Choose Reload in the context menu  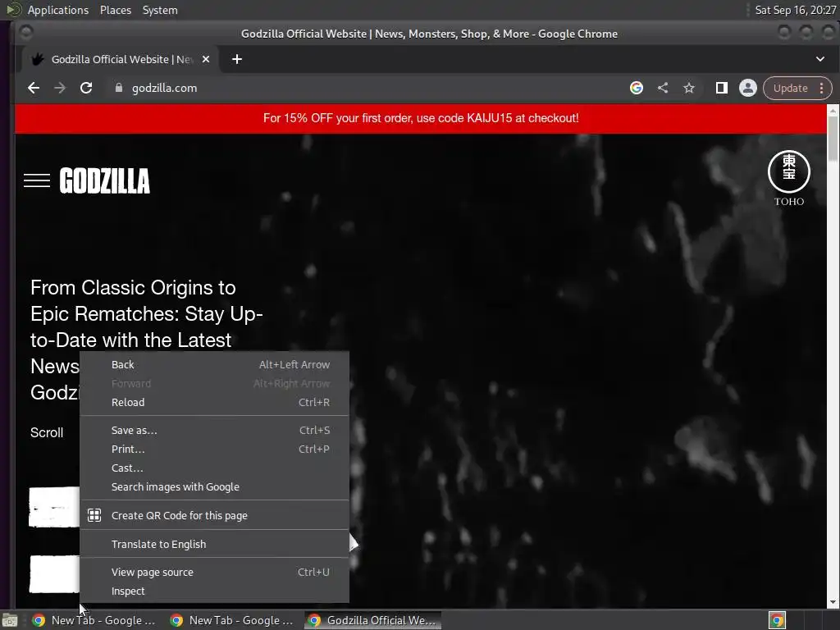214,402
